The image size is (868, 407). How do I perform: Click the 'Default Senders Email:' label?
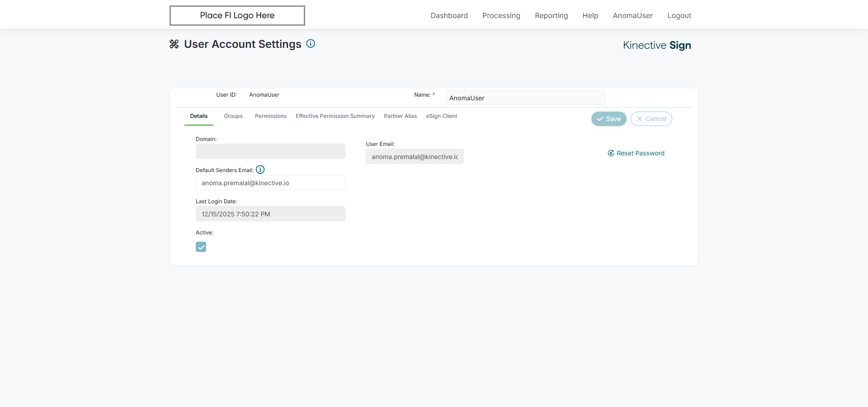pos(225,170)
